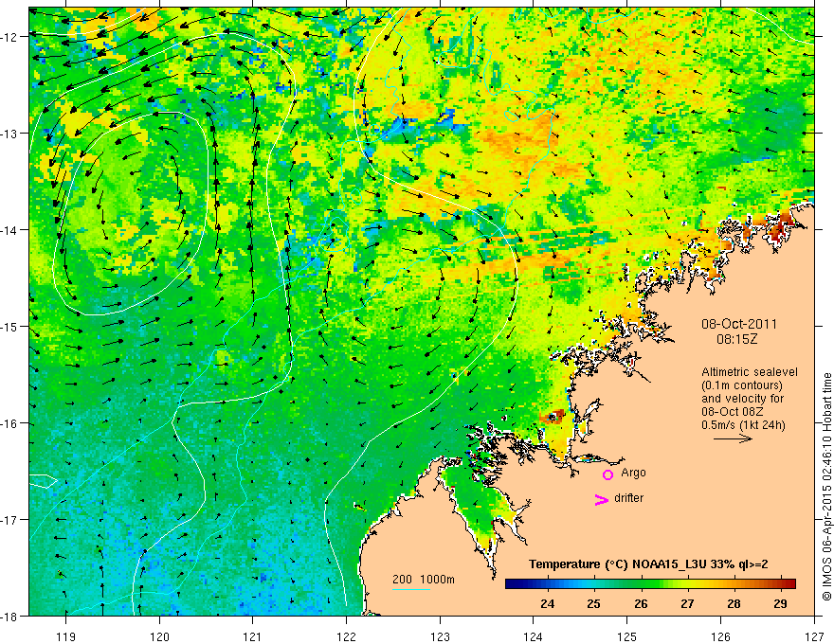
Task: Click the temperature color bar at 29
Action: point(780,583)
